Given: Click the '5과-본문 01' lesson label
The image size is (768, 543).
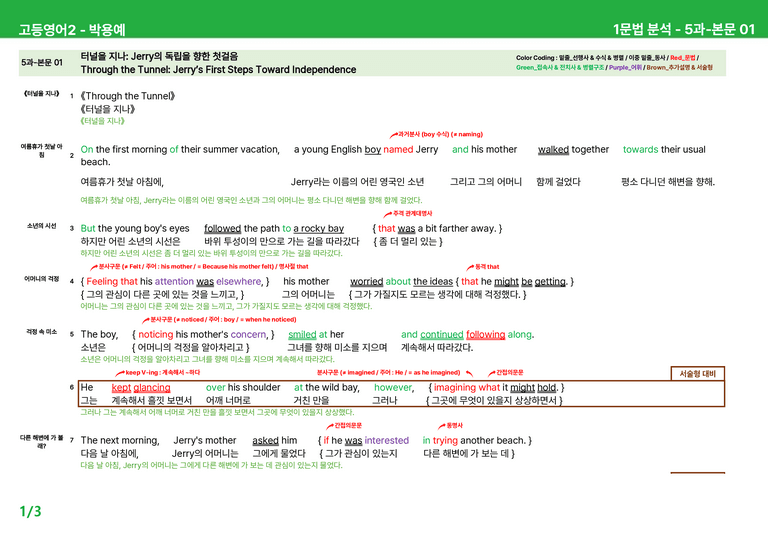Looking at the screenshot, I should tap(42, 62).
